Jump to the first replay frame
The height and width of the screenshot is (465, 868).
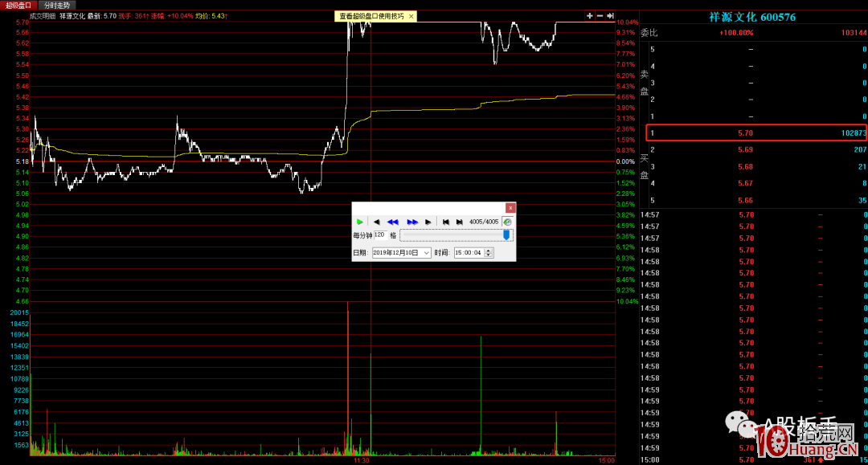pyautogui.click(x=445, y=222)
